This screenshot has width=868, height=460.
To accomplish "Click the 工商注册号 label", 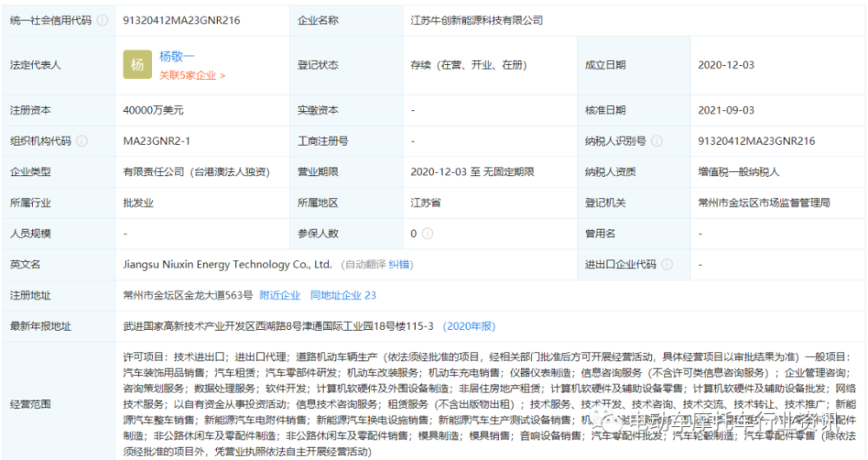I will (x=323, y=141).
